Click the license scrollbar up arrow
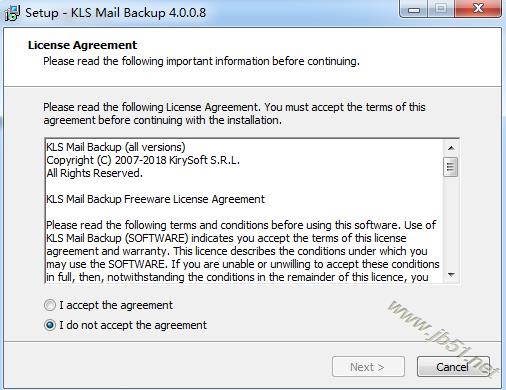 pos(451,148)
